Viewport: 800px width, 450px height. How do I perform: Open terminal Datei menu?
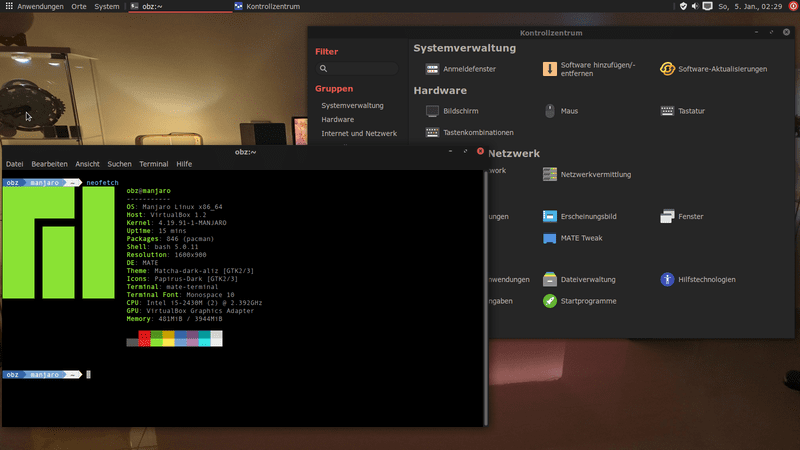pos(14,164)
